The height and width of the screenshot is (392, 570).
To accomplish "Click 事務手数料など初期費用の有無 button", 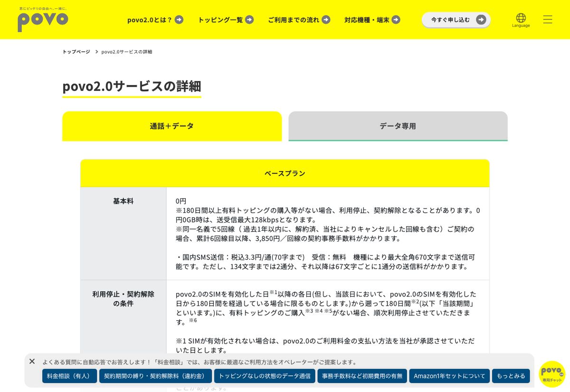I will coord(362,376).
